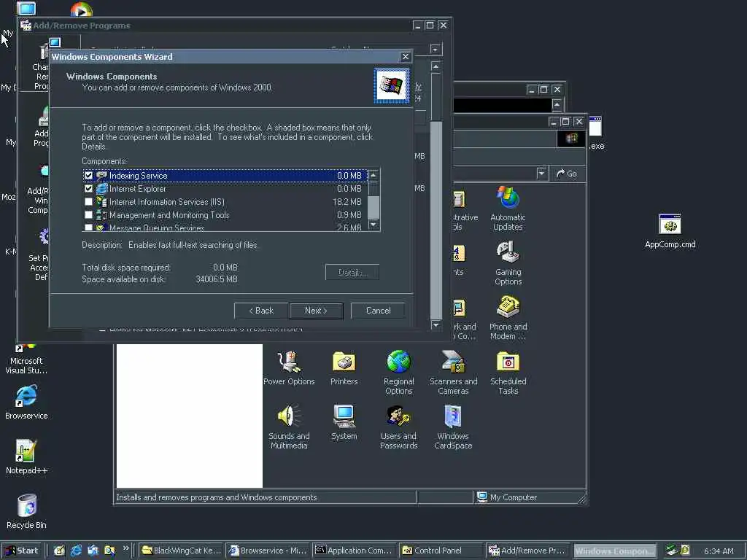The width and height of the screenshot is (747, 560).
Task: Close the Windows Components Wizard dialog
Action: (406, 57)
